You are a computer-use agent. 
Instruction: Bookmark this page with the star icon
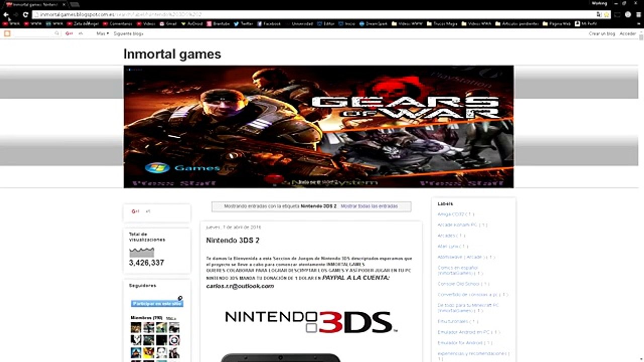tap(607, 15)
